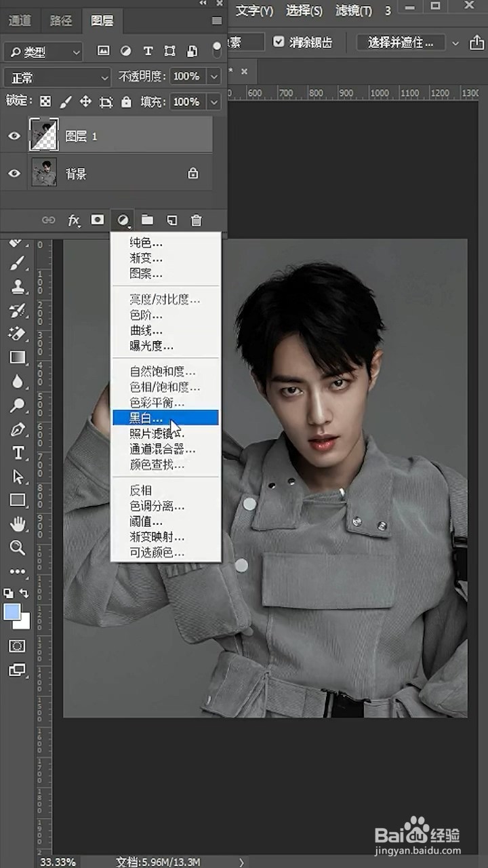Expand the dropdown arrow beside 选择并遮住
This screenshot has height=868, width=488.
pos(455,43)
